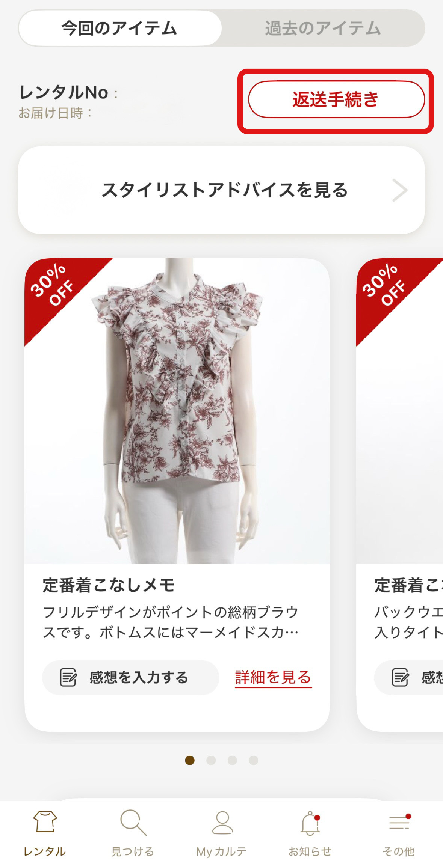
Task: Open the レンタル t-shirt icon
Action: 45,821
